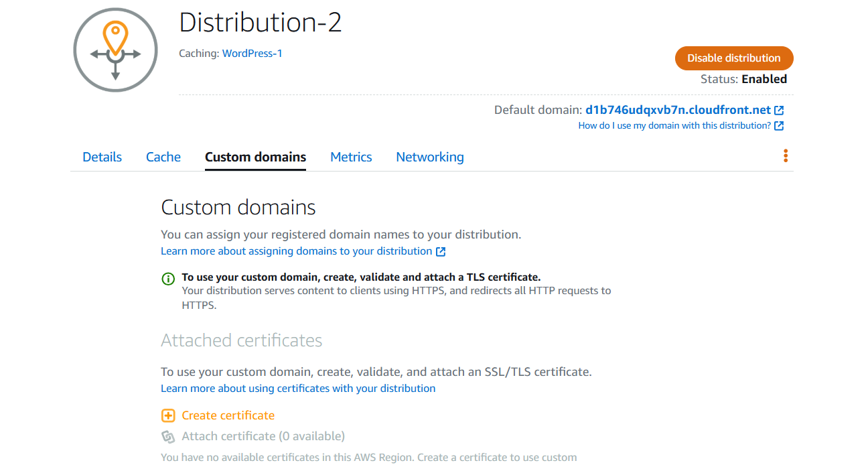Switch to the Details tab
The width and height of the screenshot is (868, 467).
coord(102,157)
